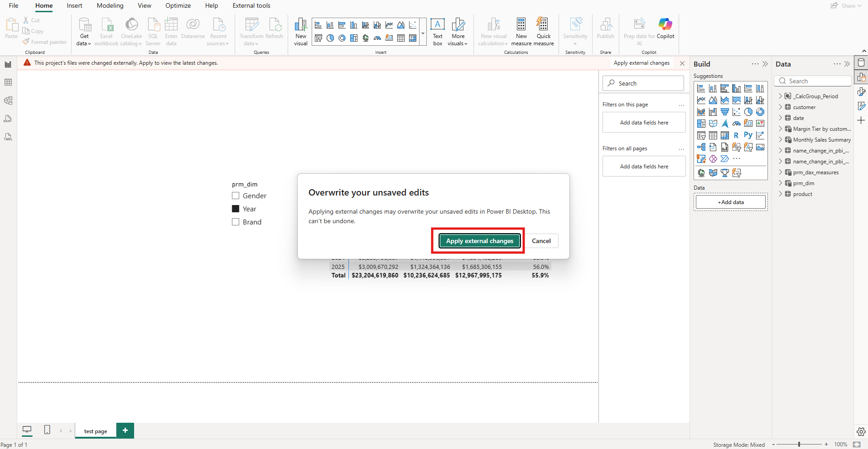Collapse the Build pane
The width and height of the screenshot is (868, 449).
(x=765, y=64)
